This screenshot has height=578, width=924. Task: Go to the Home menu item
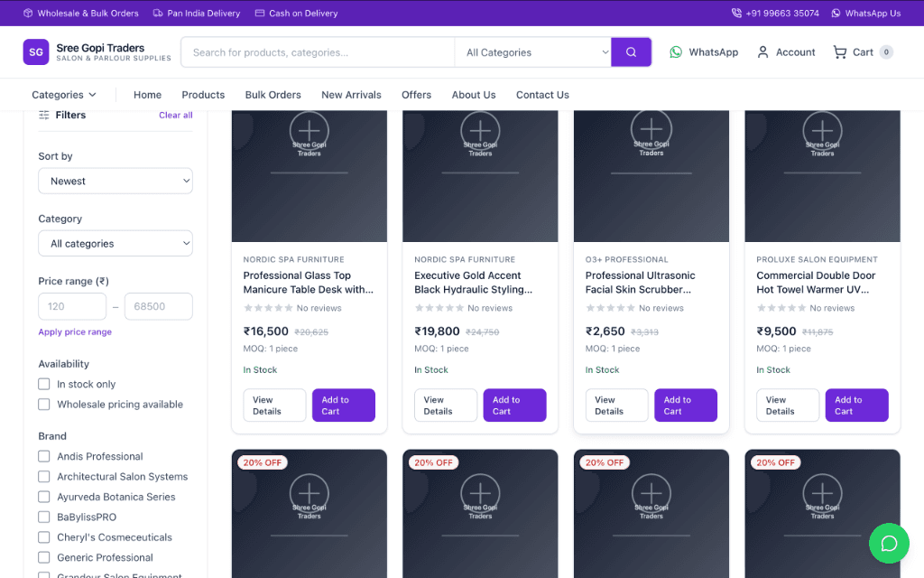pos(147,95)
